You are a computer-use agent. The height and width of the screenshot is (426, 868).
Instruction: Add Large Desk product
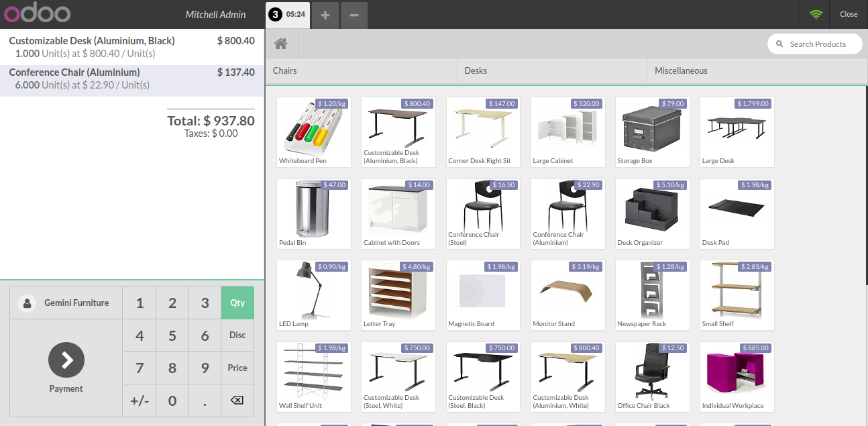click(737, 132)
